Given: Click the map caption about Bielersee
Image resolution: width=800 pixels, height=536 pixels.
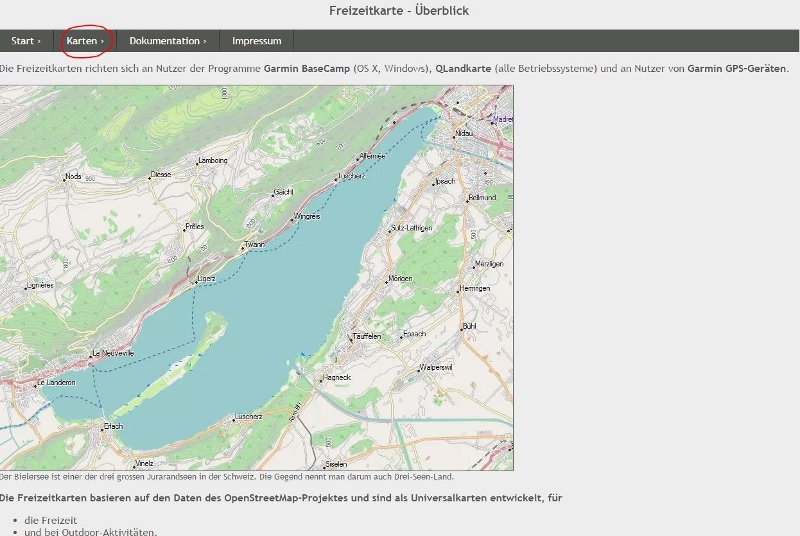Looking at the screenshot, I should coord(227,477).
